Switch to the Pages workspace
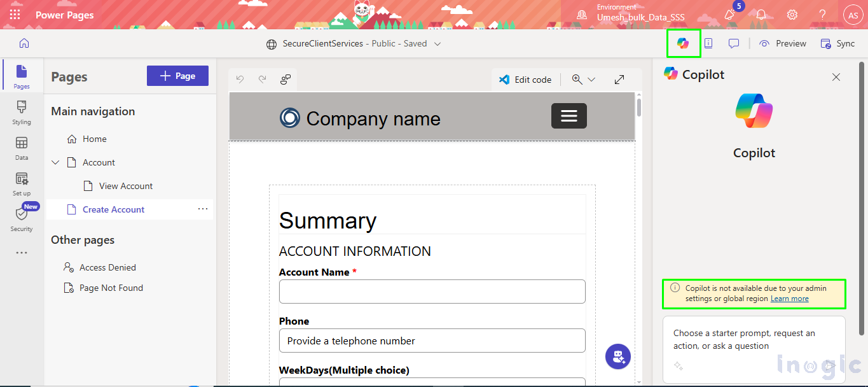Image resolution: width=868 pixels, height=387 pixels. point(22,76)
